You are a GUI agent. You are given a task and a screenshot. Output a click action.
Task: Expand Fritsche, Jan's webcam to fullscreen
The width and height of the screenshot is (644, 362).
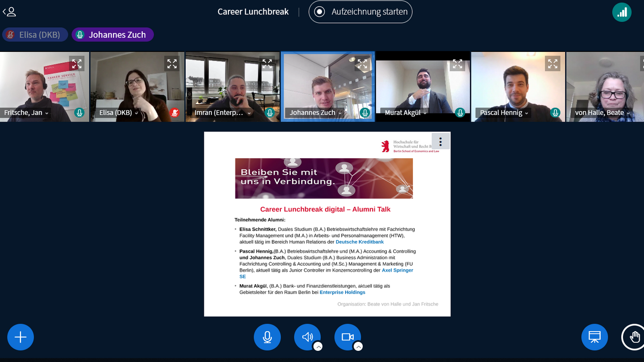click(x=77, y=64)
